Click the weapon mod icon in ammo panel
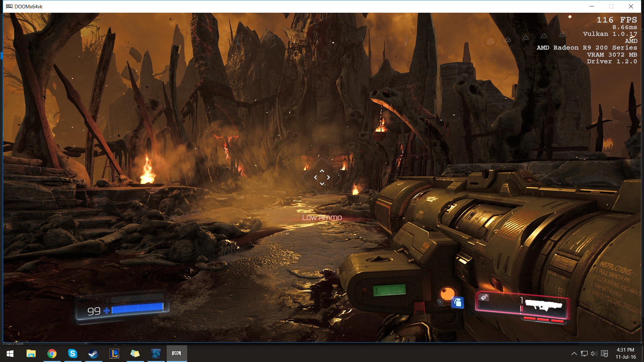This screenshot has height=362, width=644. pos(484,297)
